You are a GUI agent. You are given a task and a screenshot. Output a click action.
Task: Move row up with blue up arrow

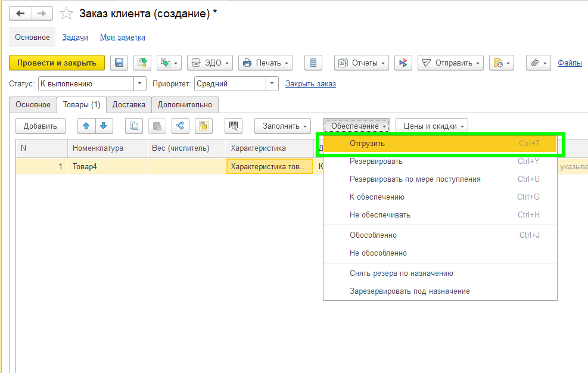coord(86,126)
